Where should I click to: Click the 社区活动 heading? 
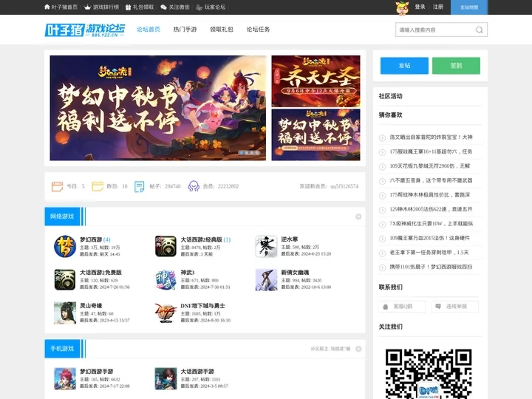(x=391, y=96)
